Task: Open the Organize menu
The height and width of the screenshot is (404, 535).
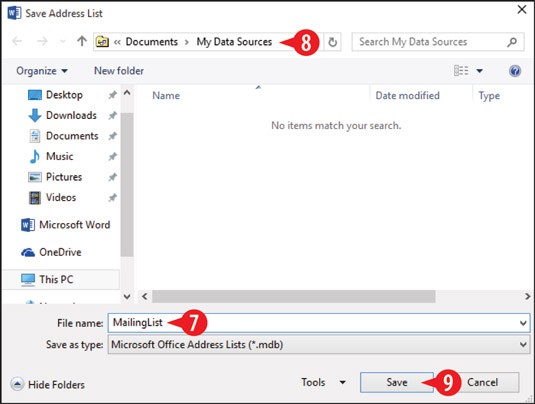Action: [42, 71]
